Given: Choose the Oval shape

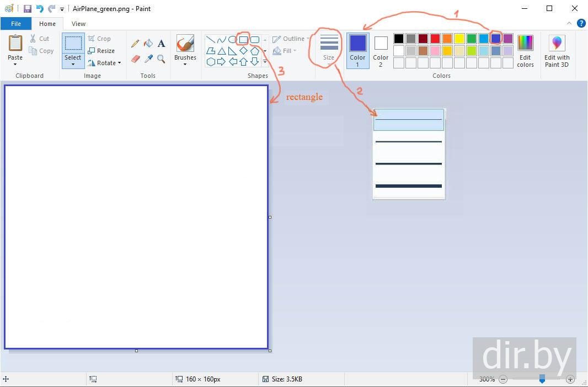Looking at the screenshot, I should click(233, 39).
